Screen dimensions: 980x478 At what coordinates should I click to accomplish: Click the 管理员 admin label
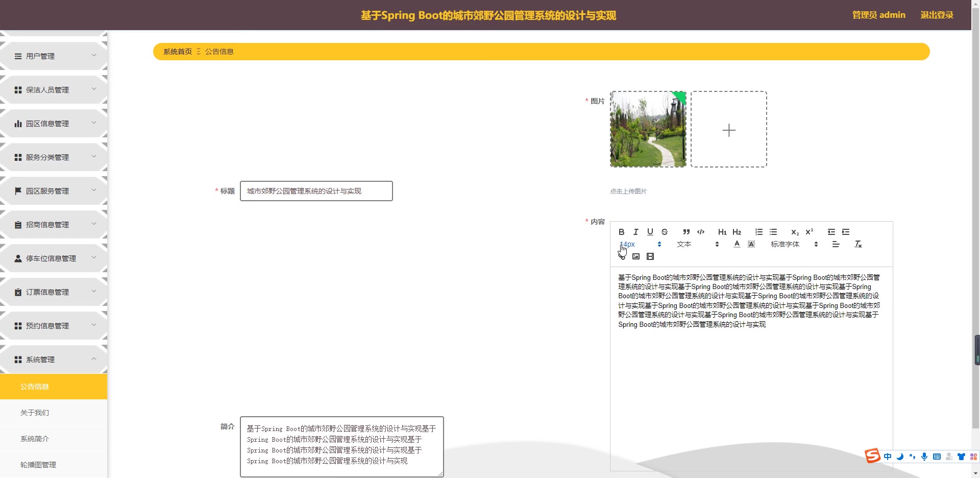pyautogui.click(x=879, y=15)
